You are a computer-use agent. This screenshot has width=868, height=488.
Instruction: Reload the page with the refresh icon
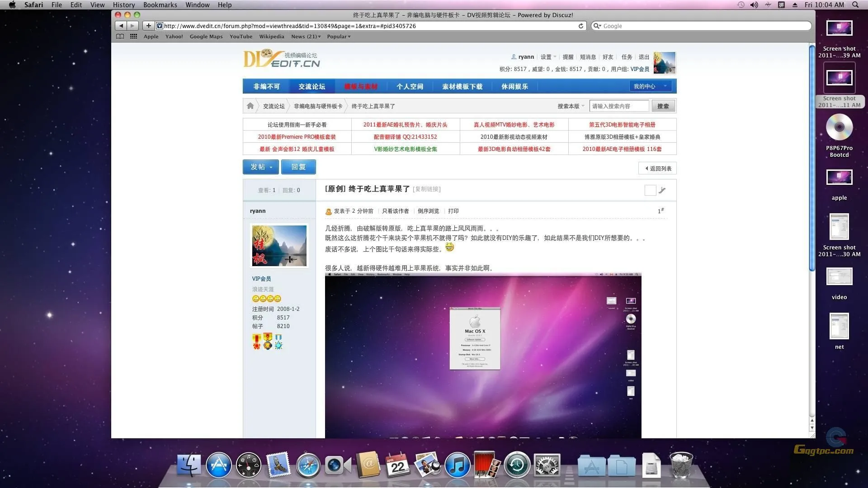(581, 26)
